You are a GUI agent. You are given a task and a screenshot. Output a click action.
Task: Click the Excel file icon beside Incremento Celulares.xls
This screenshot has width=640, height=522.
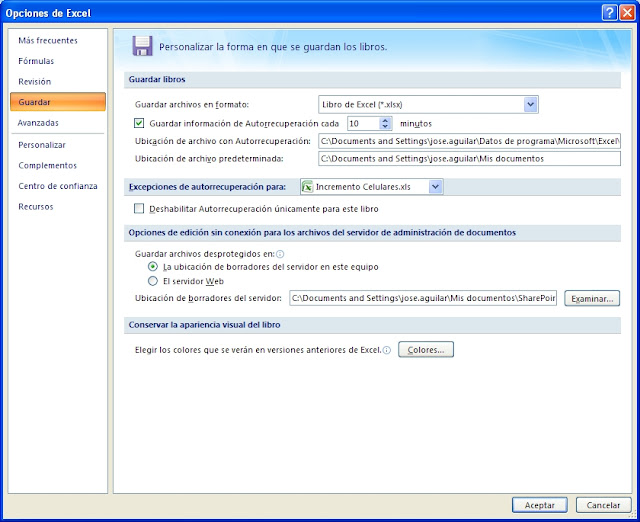[x=307, y=187]
